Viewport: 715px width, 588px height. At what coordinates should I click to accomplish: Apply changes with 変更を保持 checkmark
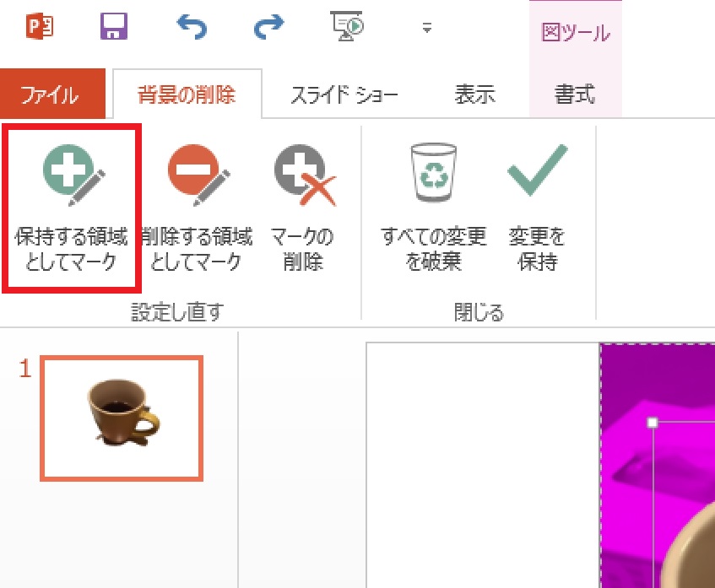537,208
